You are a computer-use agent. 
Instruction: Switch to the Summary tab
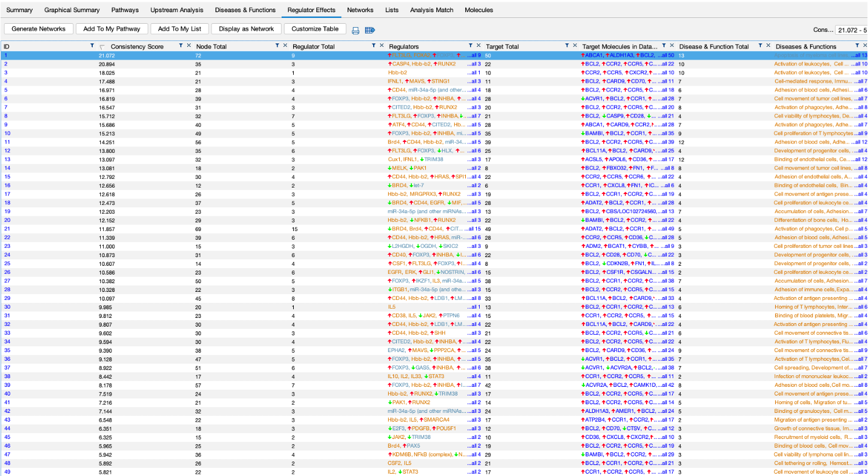[x=19, y=10]
